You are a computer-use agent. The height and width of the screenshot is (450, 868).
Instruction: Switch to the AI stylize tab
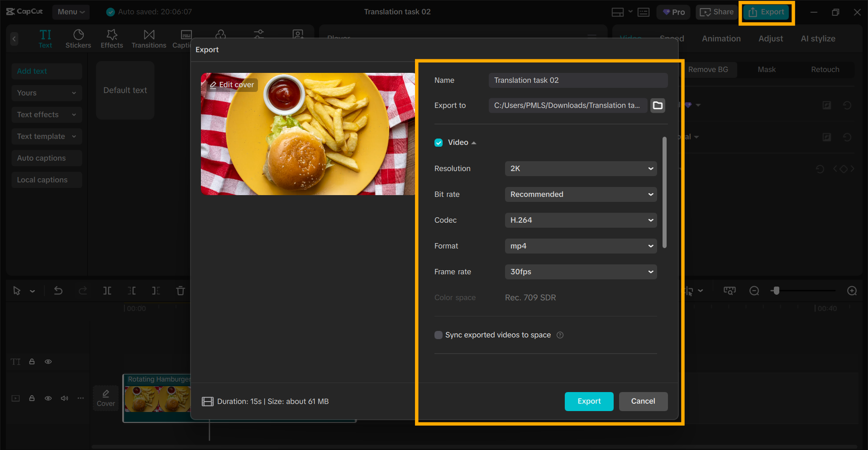click(x=818, y=38)
